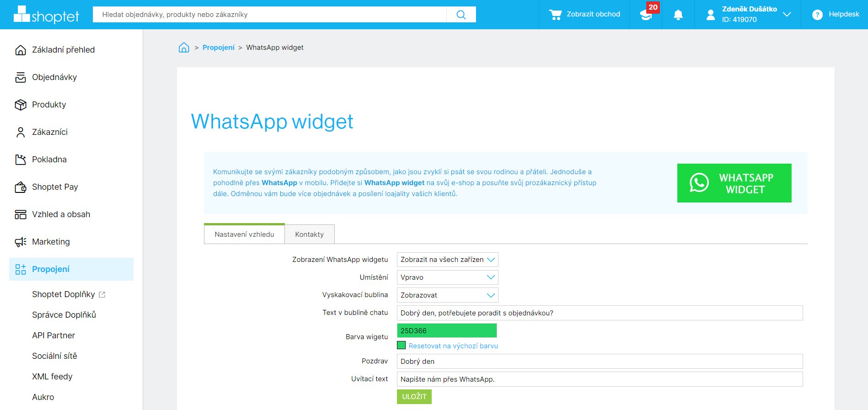Click the Helpdesk question mark icon
Screen dimensions: 868x410
tap(817, 15)
